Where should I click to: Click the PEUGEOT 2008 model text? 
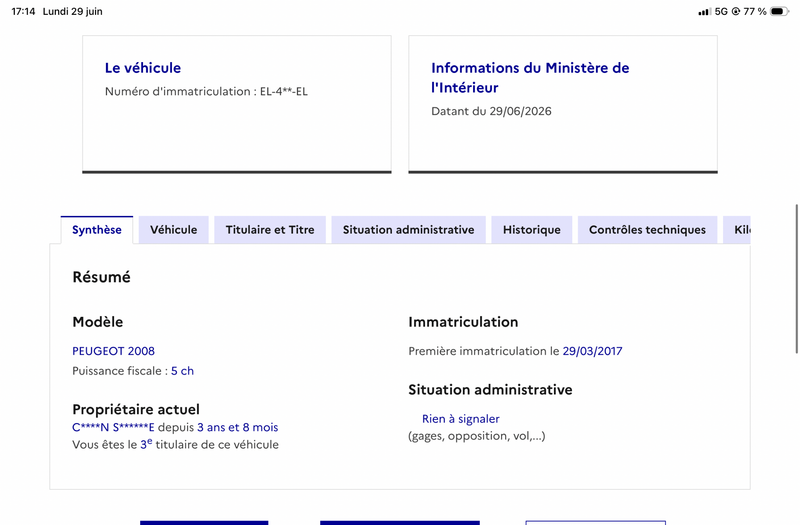coord(113,351)
